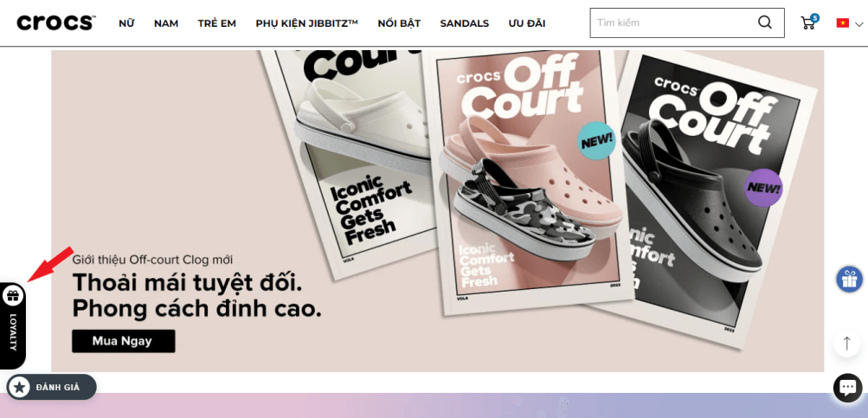Open the ƯU ĐÃI menu
The image size is (868, 418).
(527, 23)
